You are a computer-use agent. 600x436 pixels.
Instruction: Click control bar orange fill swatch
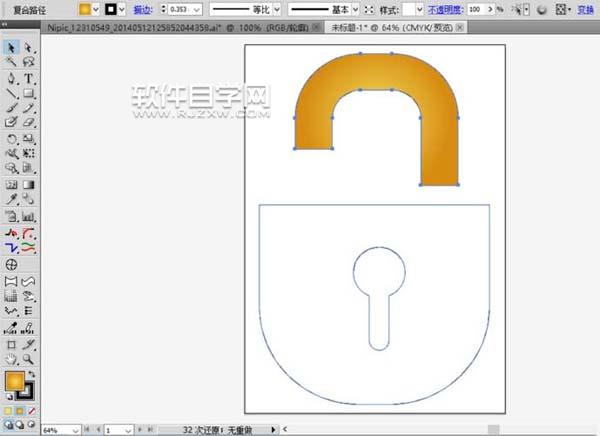[x=85, y=9]
